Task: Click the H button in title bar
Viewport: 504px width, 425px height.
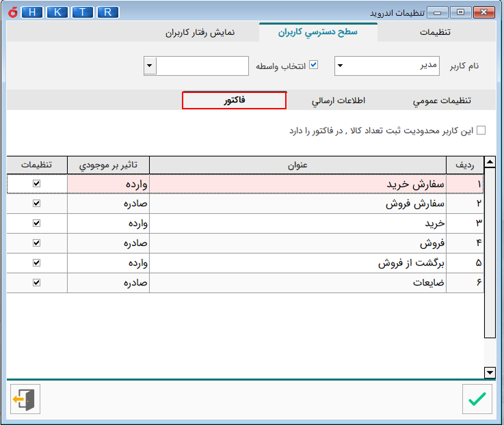Action: (34, 12)
